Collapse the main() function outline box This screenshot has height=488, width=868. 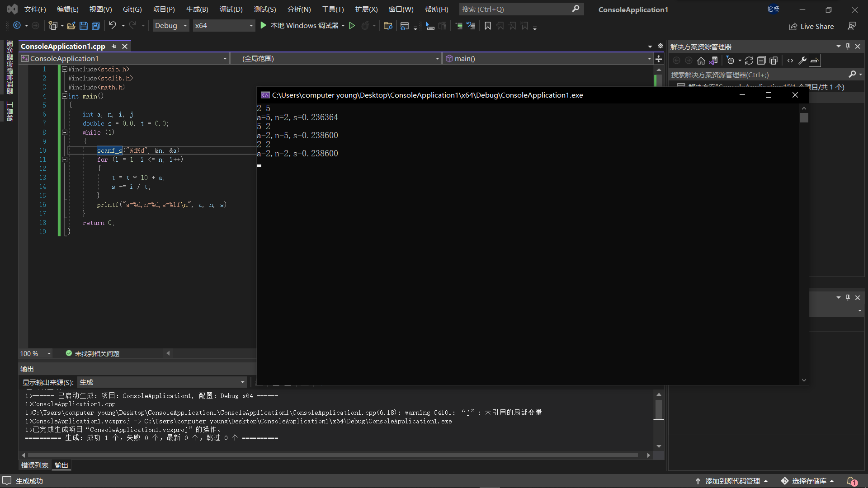click(65, 96)
